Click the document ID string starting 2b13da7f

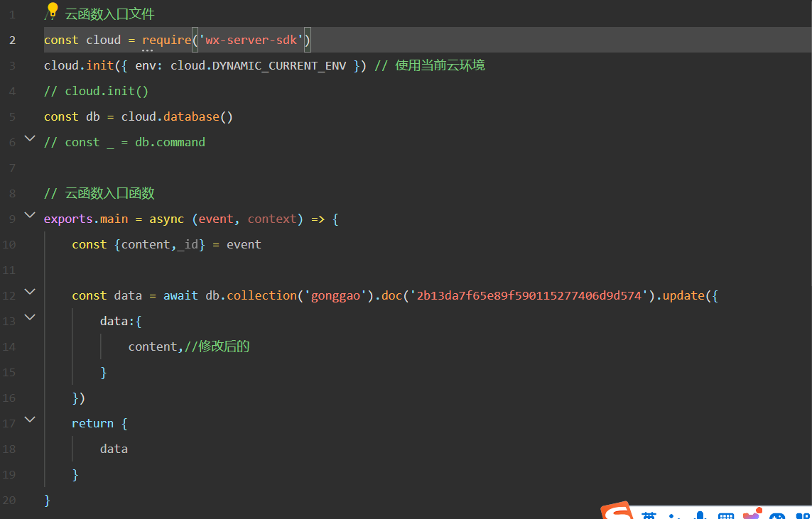[x=530, y=295]
